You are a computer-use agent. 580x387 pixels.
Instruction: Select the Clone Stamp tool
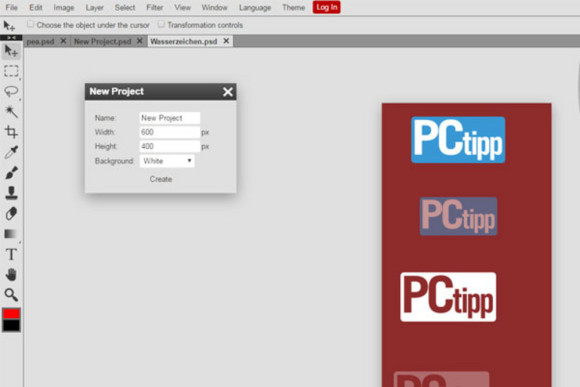coord(11,193)
